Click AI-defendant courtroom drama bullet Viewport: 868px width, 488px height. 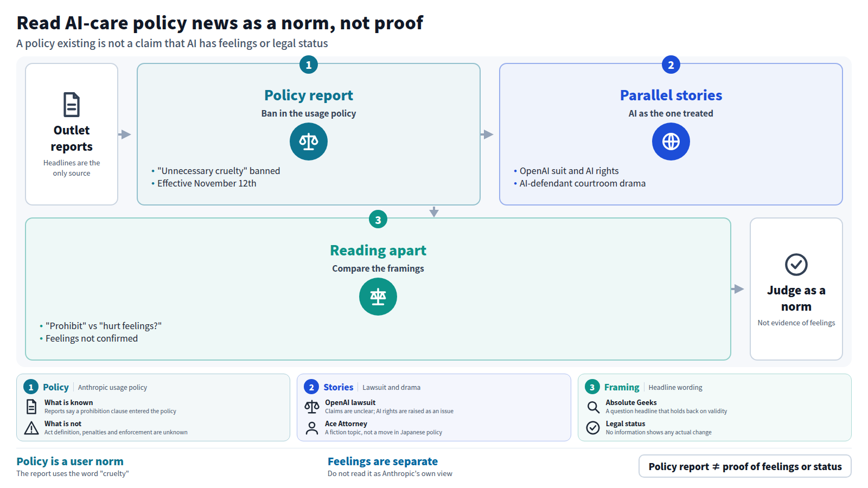pyautogui.click(x=583, y=183)
